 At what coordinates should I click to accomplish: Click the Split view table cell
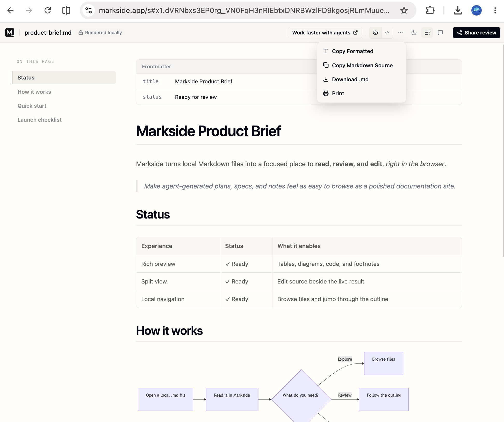click(x=178, y=281)
